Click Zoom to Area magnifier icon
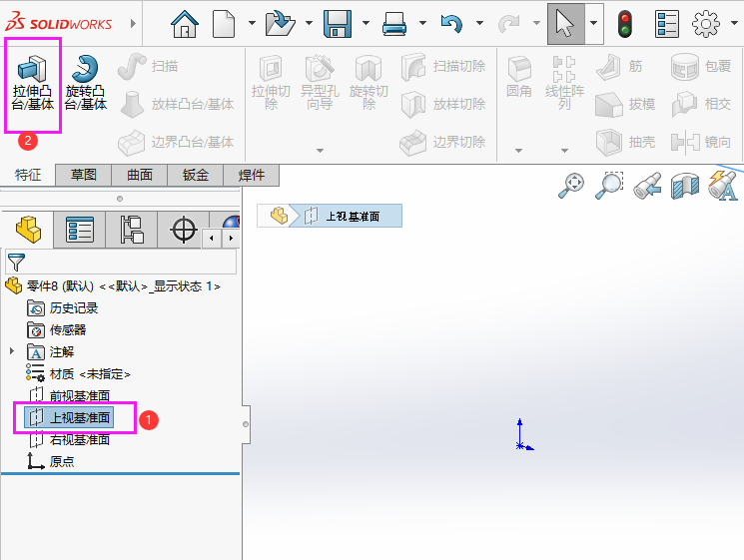 609,186
